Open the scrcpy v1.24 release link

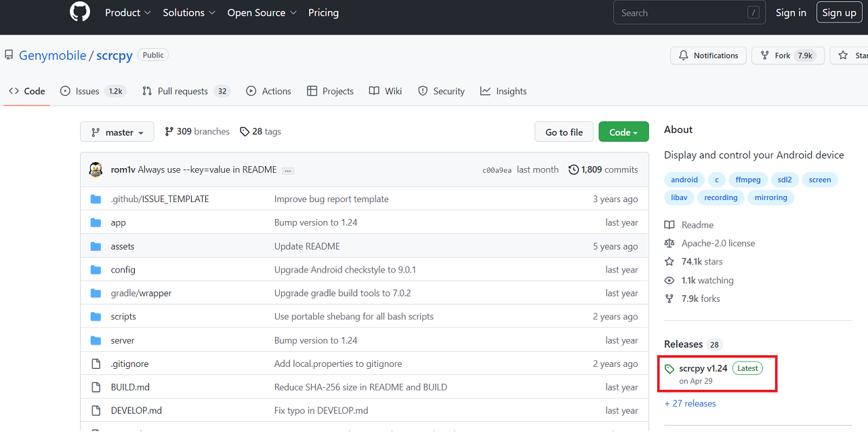[x=703, y=368]
